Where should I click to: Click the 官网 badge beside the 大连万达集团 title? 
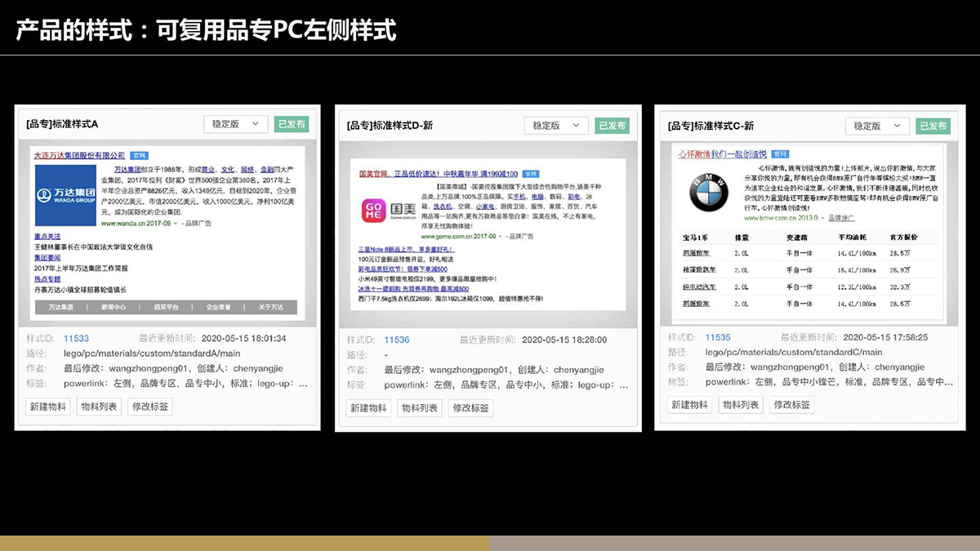coord(140,155)
